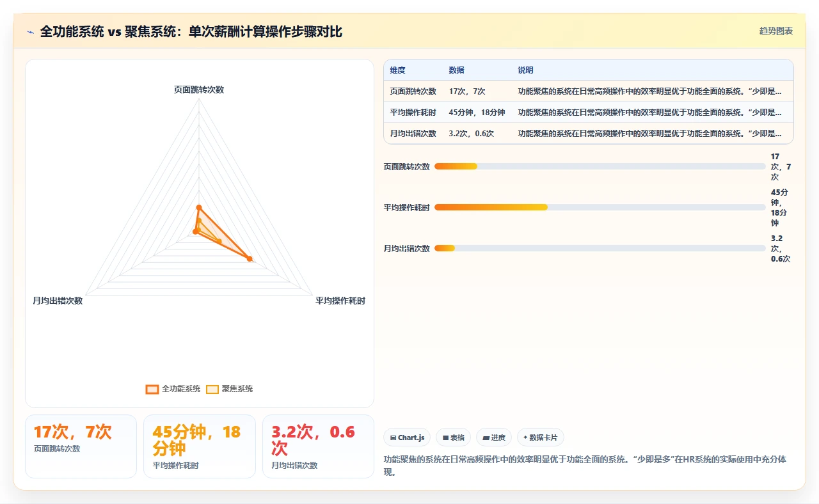This screenshot has width=819, height=504.
Task: Click the 月均出错次数 progress bar
Action: pyautogui.click(x=600, y=248)
